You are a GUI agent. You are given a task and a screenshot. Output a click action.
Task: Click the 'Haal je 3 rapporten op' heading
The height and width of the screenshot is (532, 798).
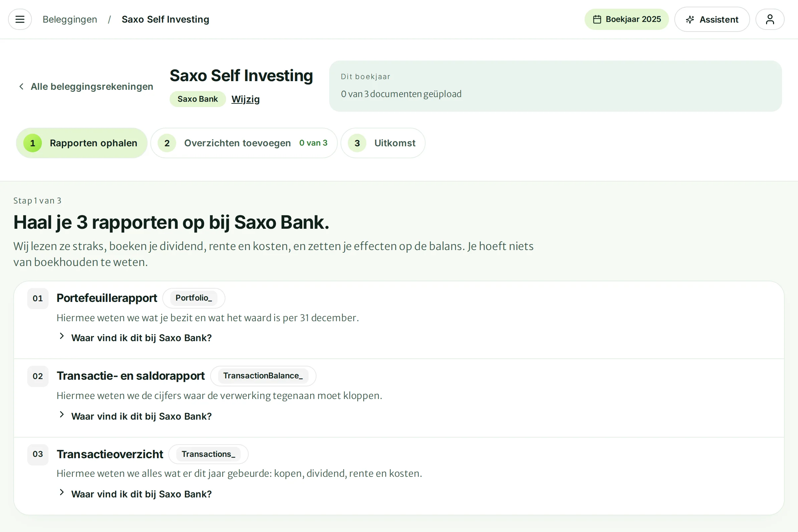(x=171, y=222)
